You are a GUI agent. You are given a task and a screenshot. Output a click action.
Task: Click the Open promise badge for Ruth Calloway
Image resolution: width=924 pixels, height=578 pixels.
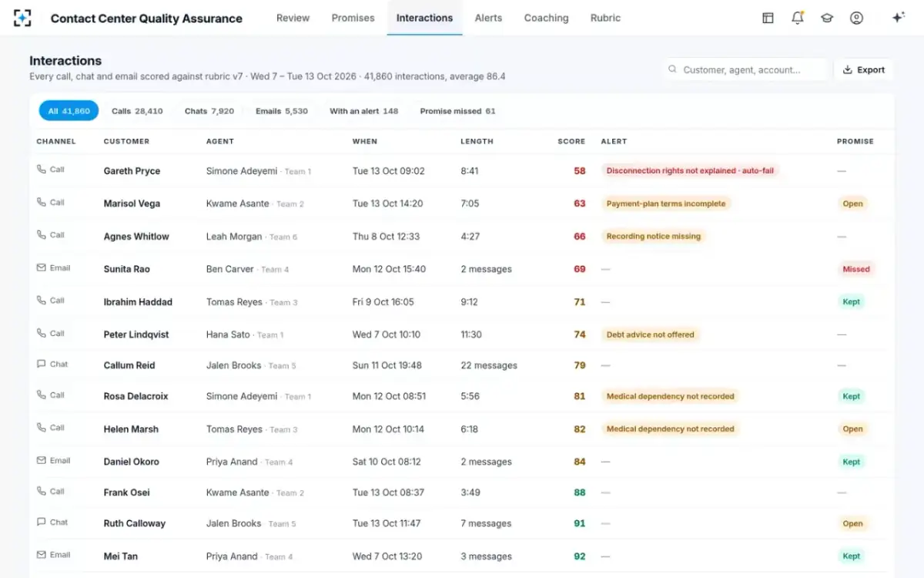coord(852,523)
